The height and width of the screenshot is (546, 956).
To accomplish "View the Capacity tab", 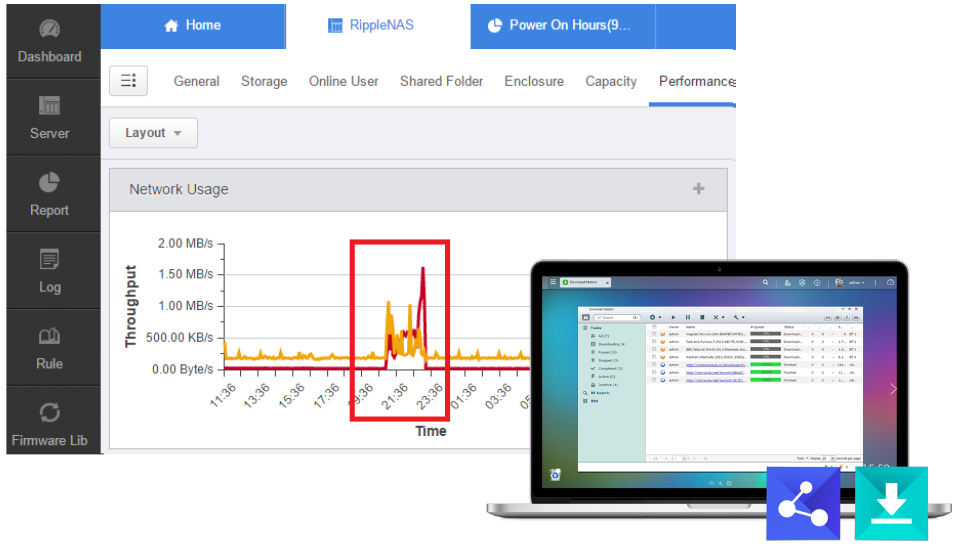I will (x=611, y=81).
